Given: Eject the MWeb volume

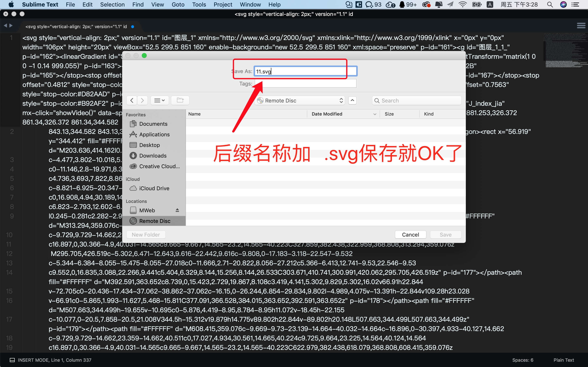Looking at the screenshot, I should pyautogui.click(x=177, y=210).
